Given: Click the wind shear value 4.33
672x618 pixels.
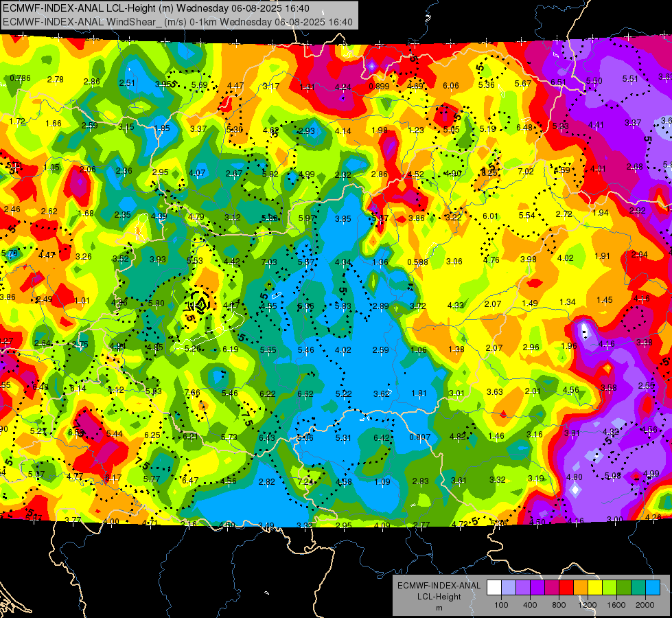Looking at the screenshot, I should pos(456,306).
